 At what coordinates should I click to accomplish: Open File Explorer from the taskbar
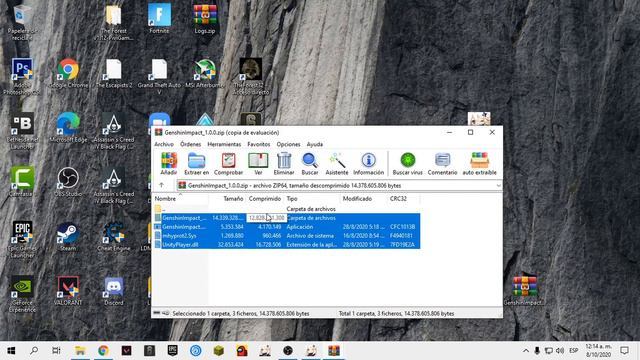(x=80, y=350)
